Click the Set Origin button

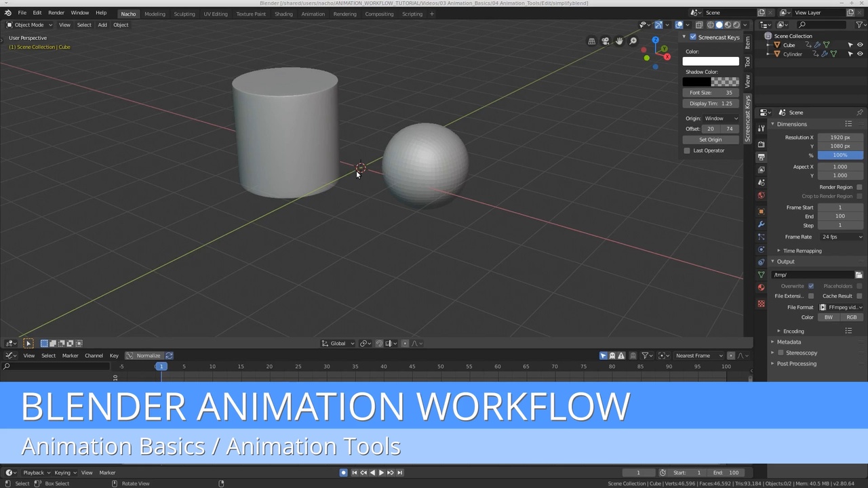coord(711,140)
